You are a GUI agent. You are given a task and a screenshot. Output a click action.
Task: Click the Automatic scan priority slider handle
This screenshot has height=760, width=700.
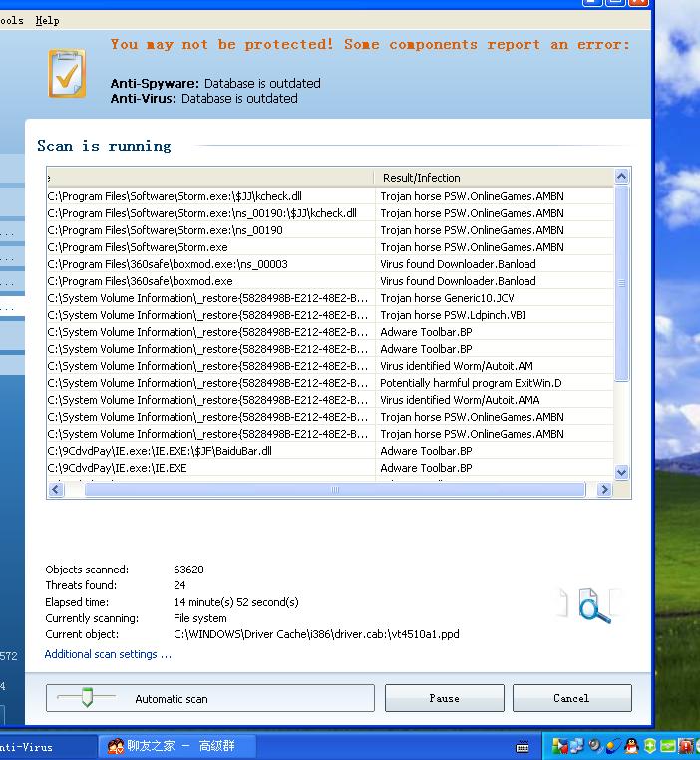[x=87, y=697]
